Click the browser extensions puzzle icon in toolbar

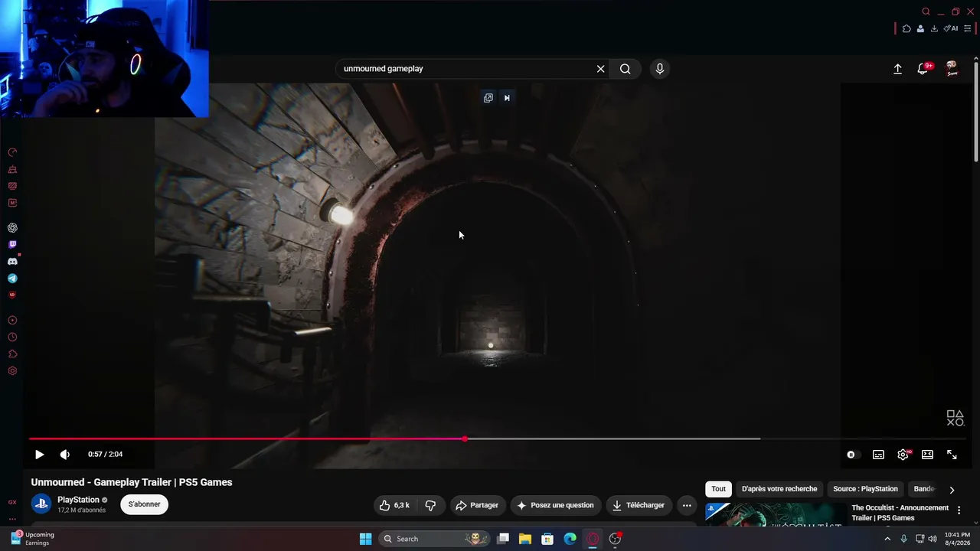pyautogui.click(x=906, y=28)
